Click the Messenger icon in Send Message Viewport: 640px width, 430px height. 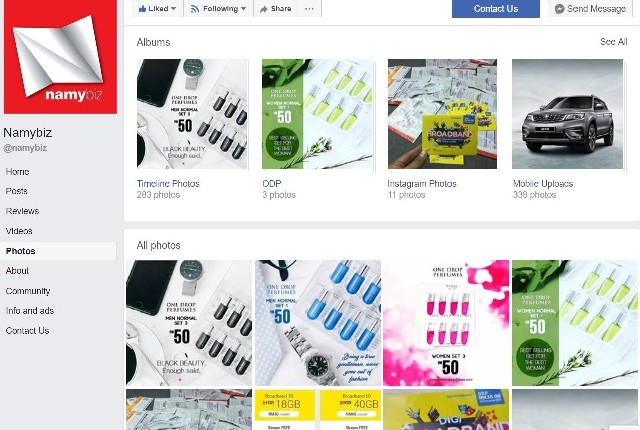(560, 9)
